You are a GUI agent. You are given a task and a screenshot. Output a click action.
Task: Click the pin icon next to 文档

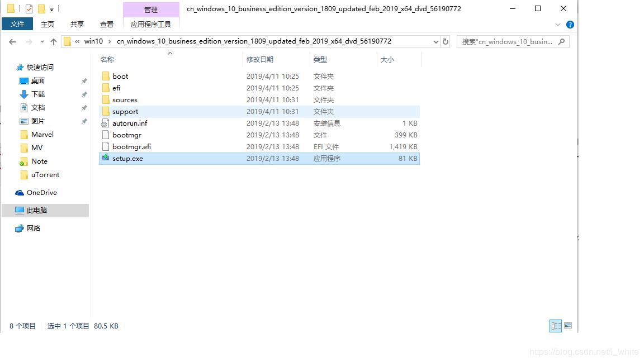coord(84,107)
